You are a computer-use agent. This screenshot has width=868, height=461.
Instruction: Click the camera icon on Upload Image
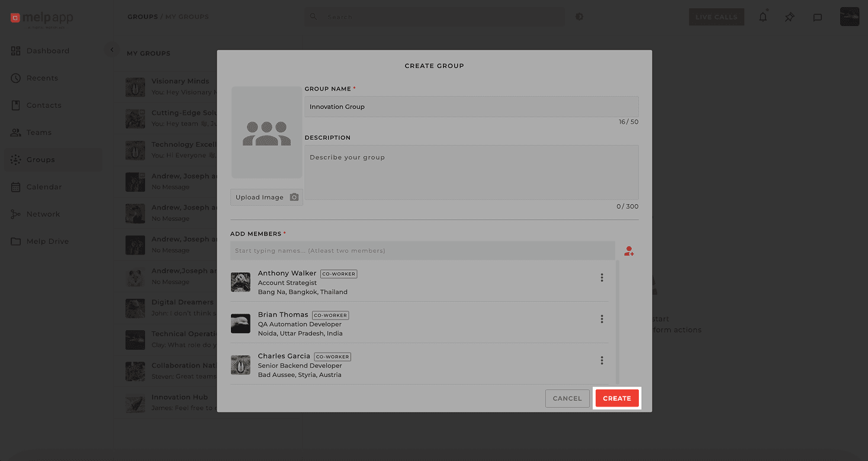click(294, 197)
